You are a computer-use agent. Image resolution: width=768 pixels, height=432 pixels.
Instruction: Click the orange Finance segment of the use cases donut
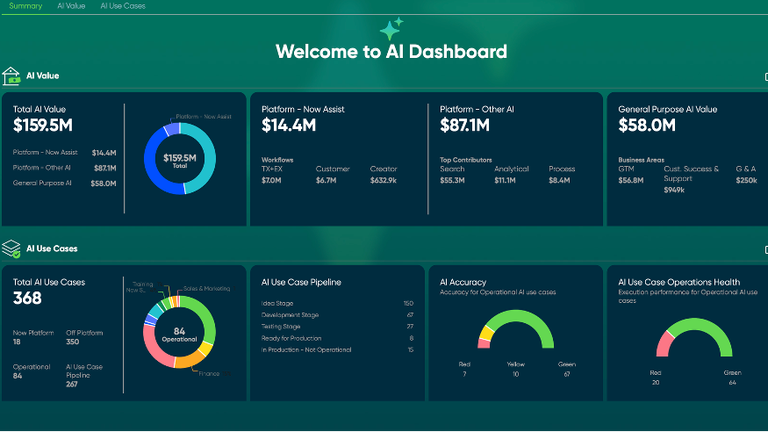pos(191,361)
